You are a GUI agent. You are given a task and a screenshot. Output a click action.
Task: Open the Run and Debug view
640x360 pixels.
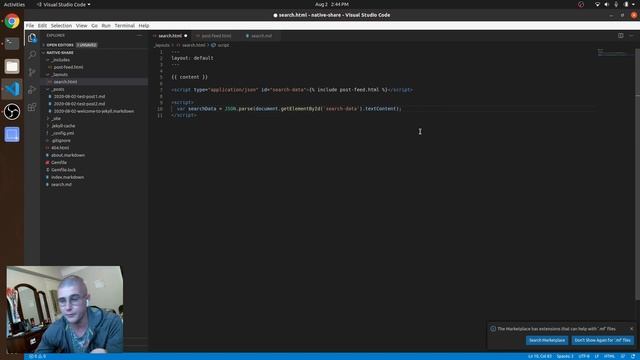click(x=32, y=90)
